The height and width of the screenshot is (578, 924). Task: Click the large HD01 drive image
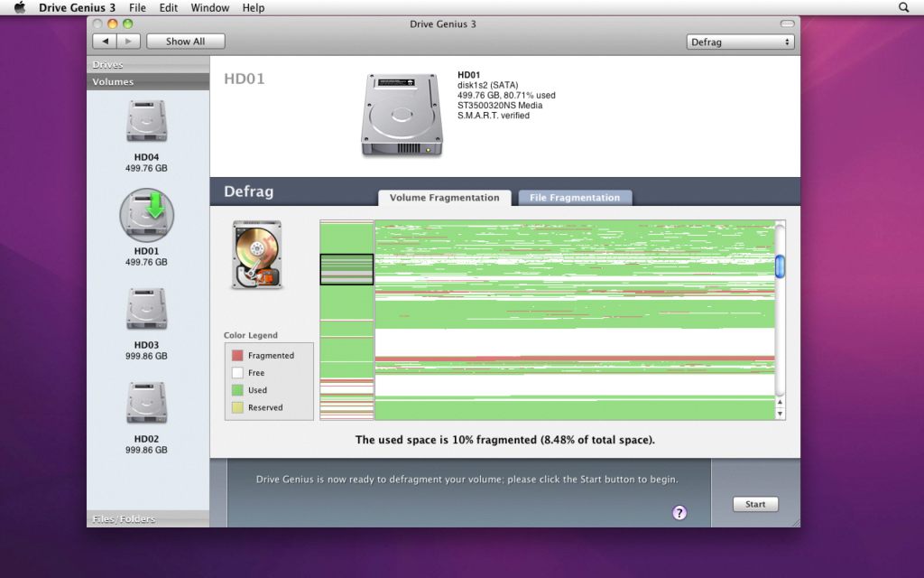coord(402,115)
